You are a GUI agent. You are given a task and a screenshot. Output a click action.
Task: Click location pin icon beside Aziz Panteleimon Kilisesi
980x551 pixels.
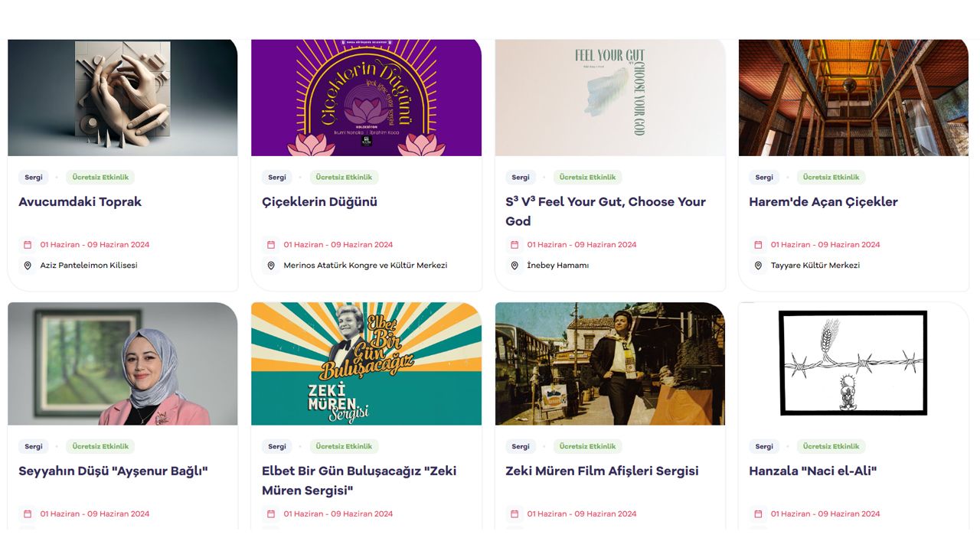click(x=28, y=266)
